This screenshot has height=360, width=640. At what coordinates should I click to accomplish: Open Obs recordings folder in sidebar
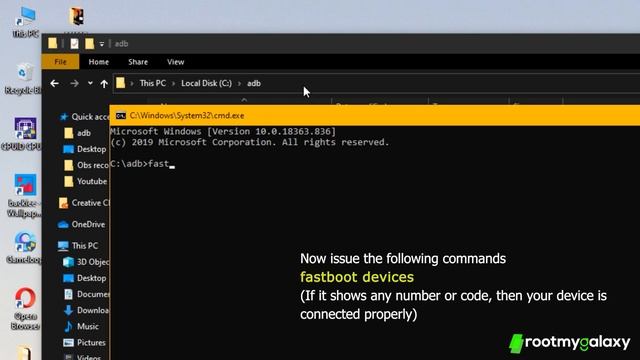click(86, 165)
